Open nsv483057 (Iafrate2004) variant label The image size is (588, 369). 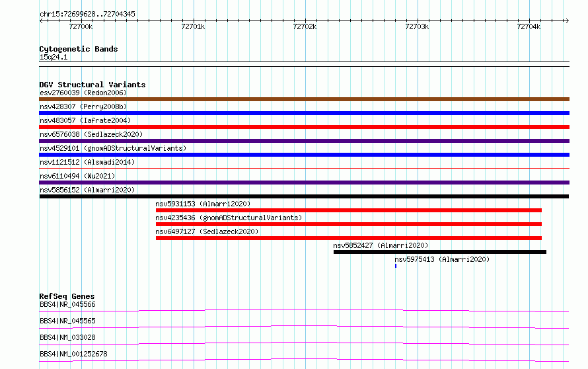tap(85, 120)
